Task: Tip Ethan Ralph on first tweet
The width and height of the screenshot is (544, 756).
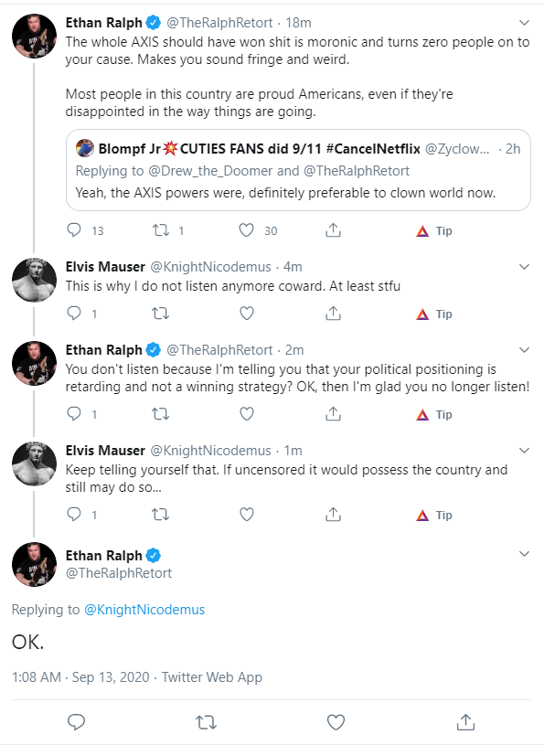Action: [x=434, y=231]
